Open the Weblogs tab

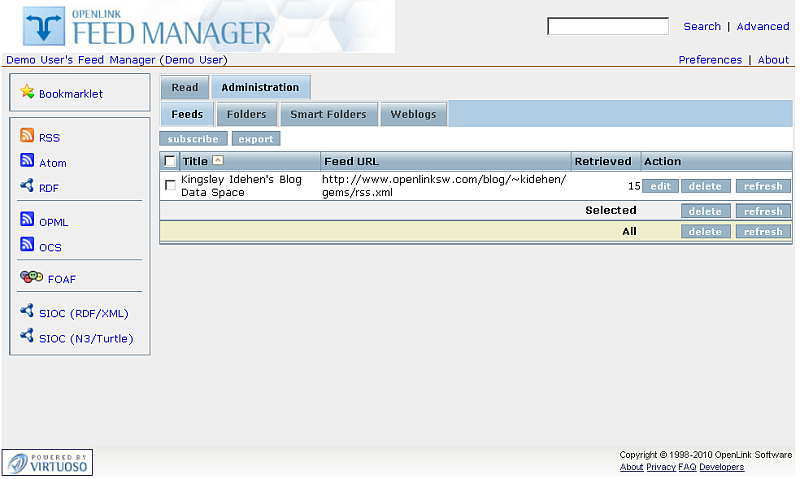tap(413, 114)
